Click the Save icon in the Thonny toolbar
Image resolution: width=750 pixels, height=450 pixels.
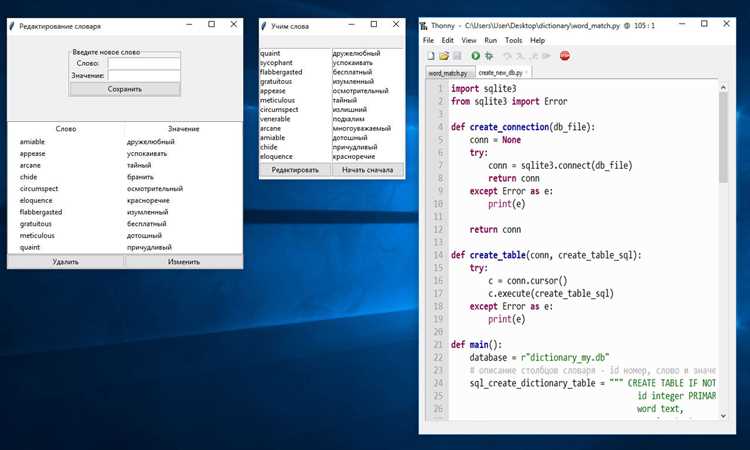click(x=457, y=56)
